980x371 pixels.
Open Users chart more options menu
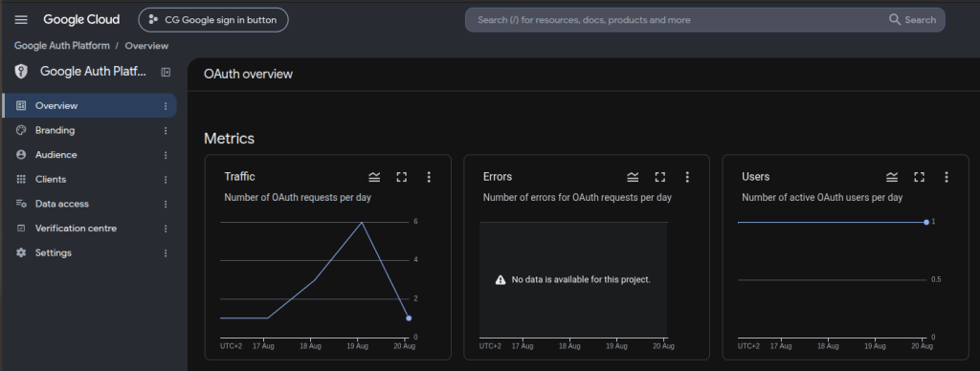(947, 178)
